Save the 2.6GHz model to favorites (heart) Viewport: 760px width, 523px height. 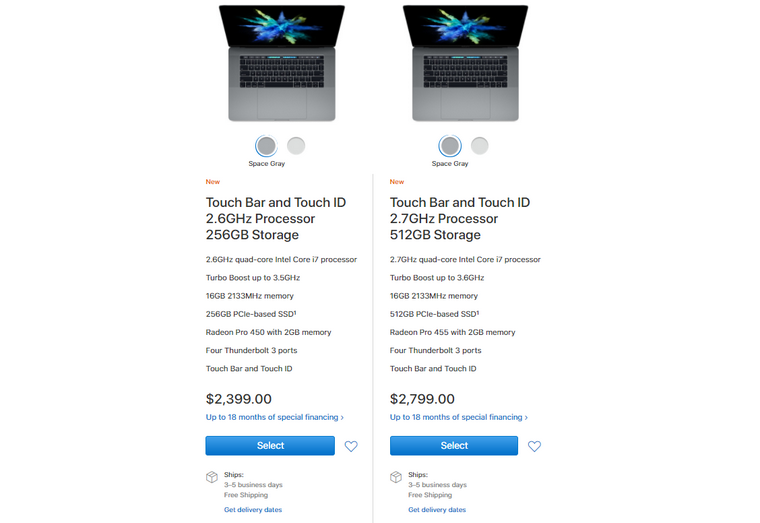[x=351, y=446]
